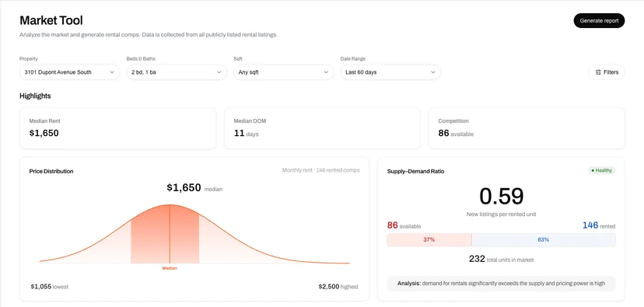This screenshot has height=307, width=644.
Task: Click the sliders icon in Filters button
Action: [x=598, y=72]
